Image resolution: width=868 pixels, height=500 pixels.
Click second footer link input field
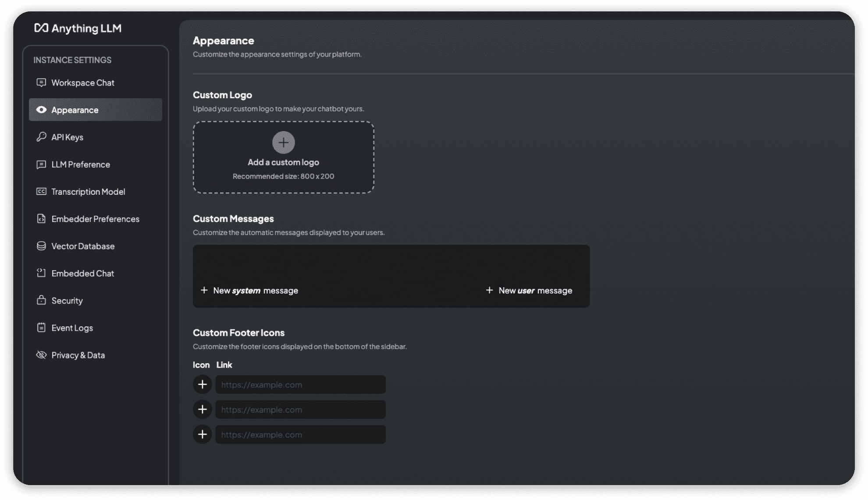coord(300,409)
